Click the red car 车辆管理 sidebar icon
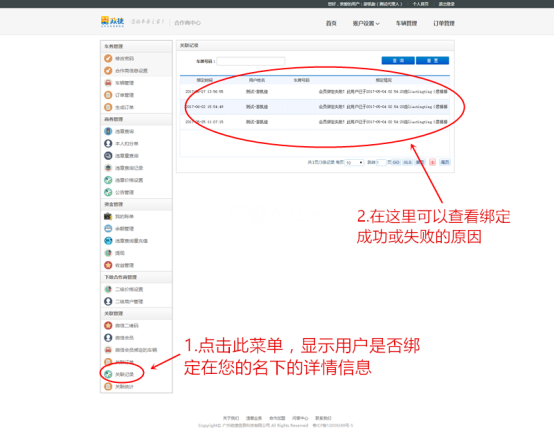This screenshot has height=428, width=554. point(108,83)
